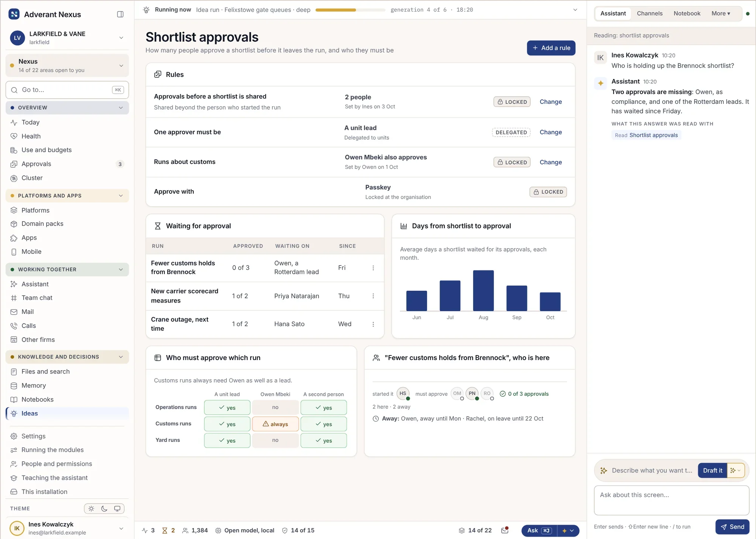Expand the running idea run banner
This screenshot has height=539, width=756.
[x=575, y=10]
